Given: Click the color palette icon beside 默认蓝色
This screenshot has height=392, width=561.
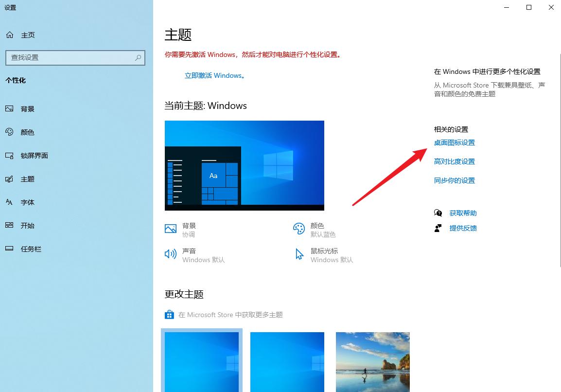Looking at the screenshot, I should click(x=299, y=229).
